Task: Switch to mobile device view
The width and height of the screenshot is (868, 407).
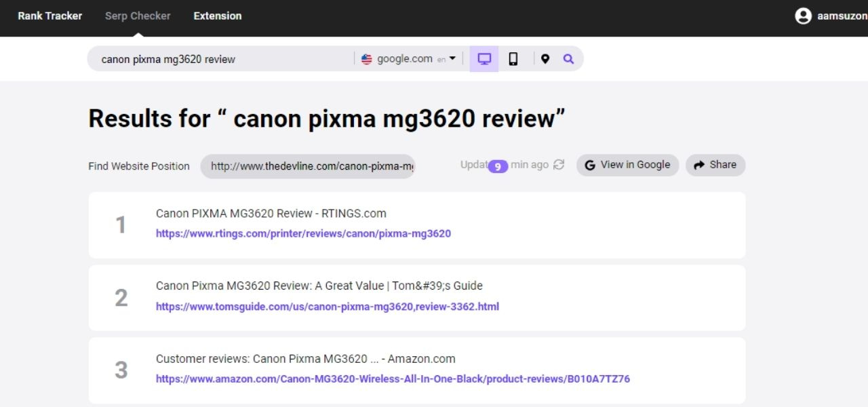Action: tap(513, 59)
